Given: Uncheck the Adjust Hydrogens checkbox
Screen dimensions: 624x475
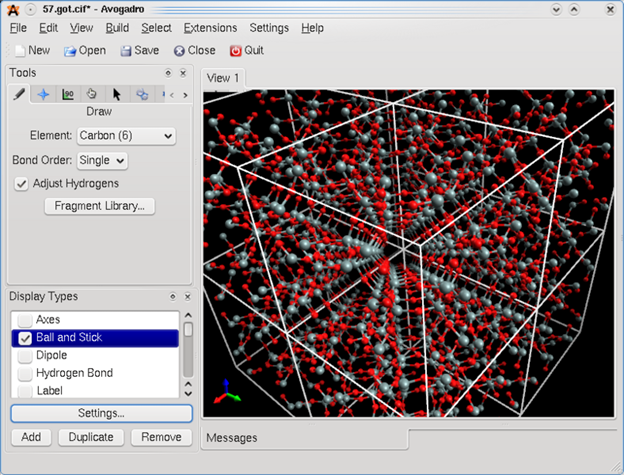Looking at the screenshot, I should [x=22, y=183].
